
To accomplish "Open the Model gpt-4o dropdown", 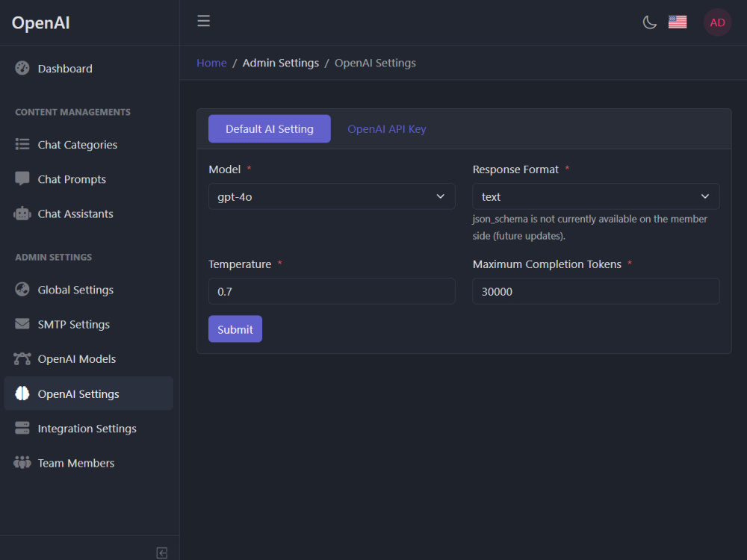I will point(332,196).
